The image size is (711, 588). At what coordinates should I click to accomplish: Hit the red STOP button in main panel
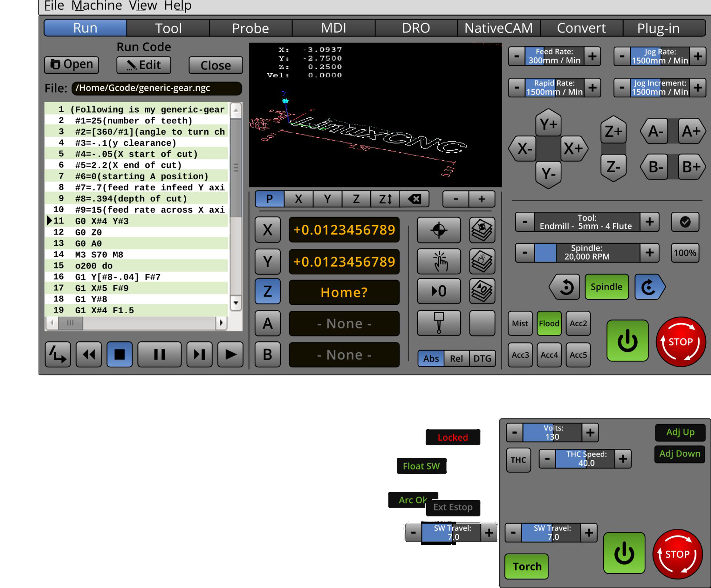pos(681,341)
